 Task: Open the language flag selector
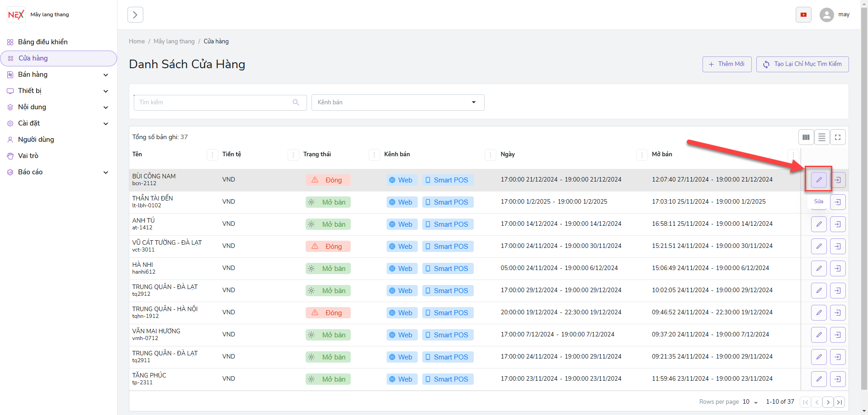coord(803,14)
